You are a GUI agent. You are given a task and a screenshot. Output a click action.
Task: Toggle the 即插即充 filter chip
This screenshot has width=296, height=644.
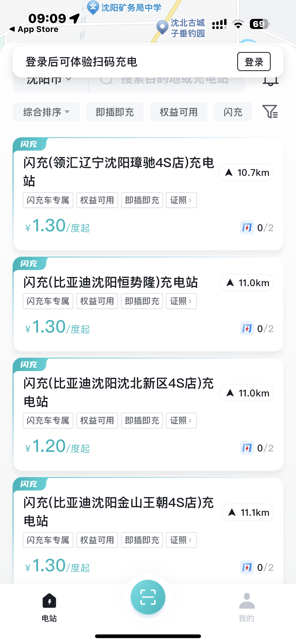(115, 112)
